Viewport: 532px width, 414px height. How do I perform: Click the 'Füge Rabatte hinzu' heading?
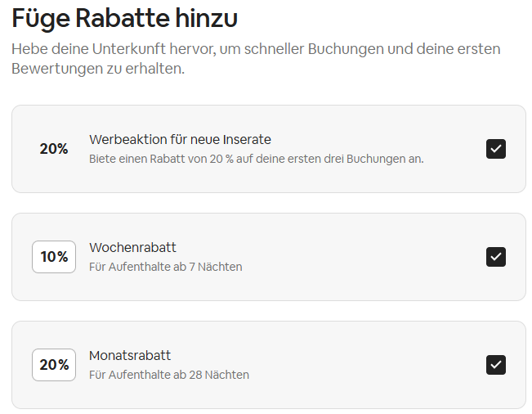point(124,18)
